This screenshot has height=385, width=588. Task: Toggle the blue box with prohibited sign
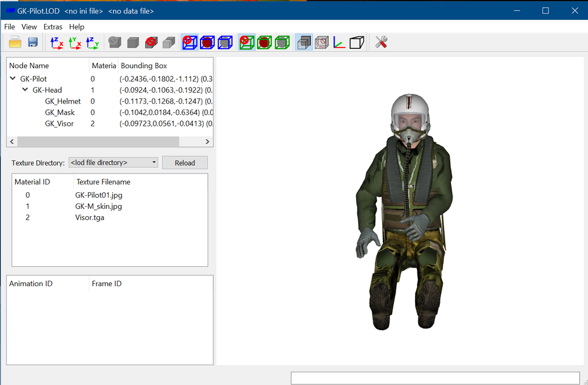click(190, 42)
